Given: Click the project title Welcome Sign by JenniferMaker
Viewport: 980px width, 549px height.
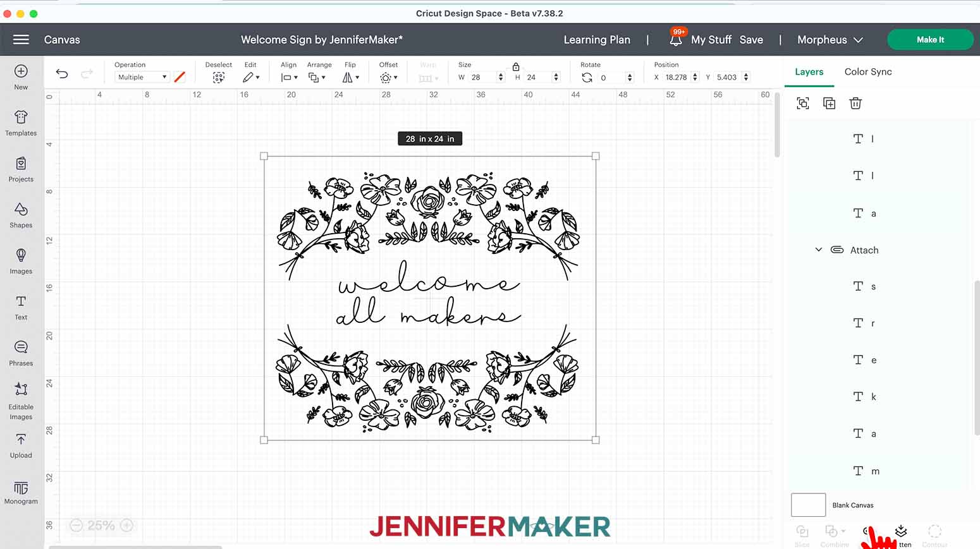Looking at the screenshot, I should click(x=322, y=39).
